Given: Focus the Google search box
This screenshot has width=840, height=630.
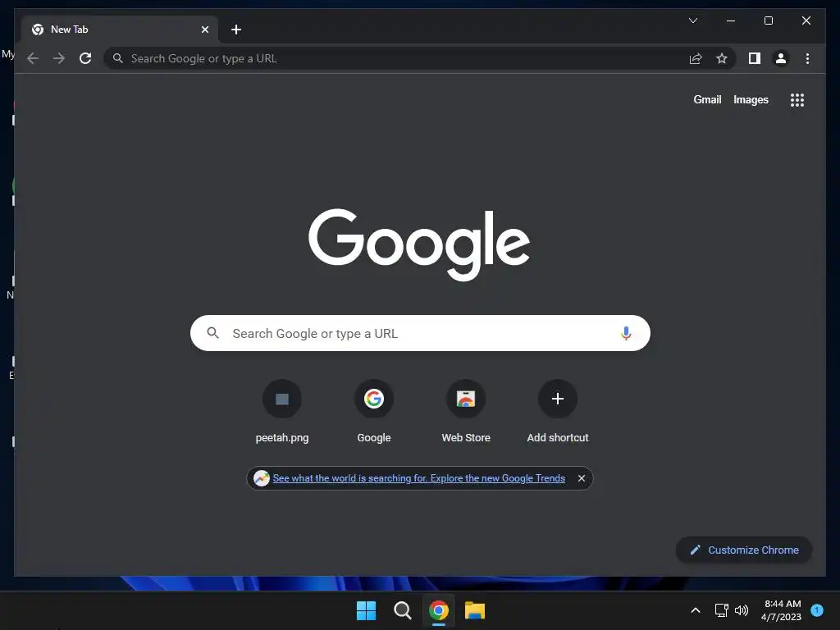Looking at the screenshot, I should (420, 333).
